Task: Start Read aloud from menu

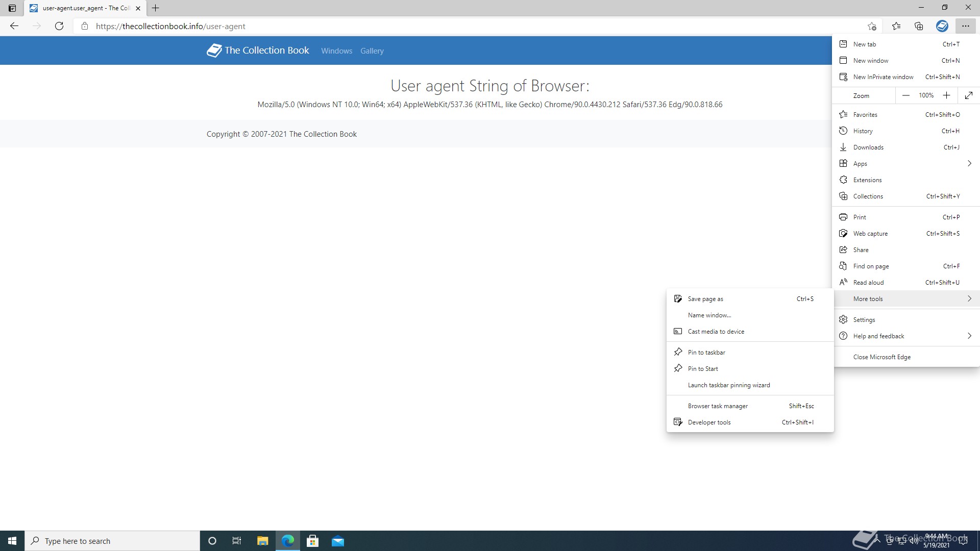Action: [906, 283]
